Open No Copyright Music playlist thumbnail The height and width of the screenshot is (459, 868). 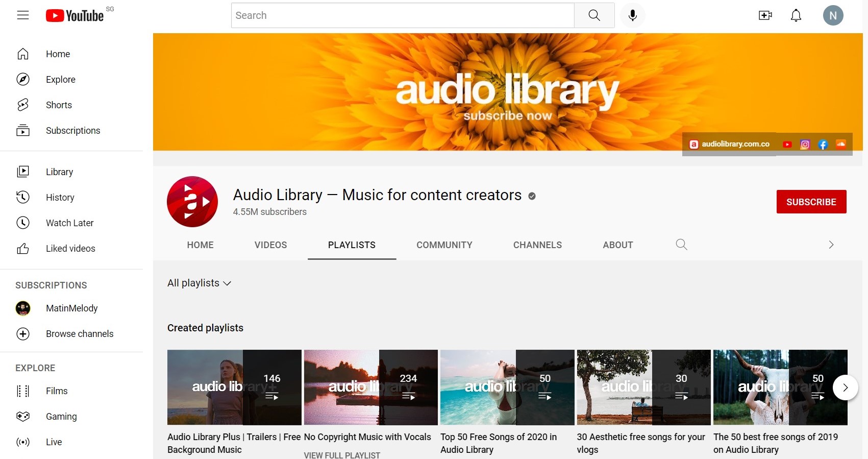371,388
